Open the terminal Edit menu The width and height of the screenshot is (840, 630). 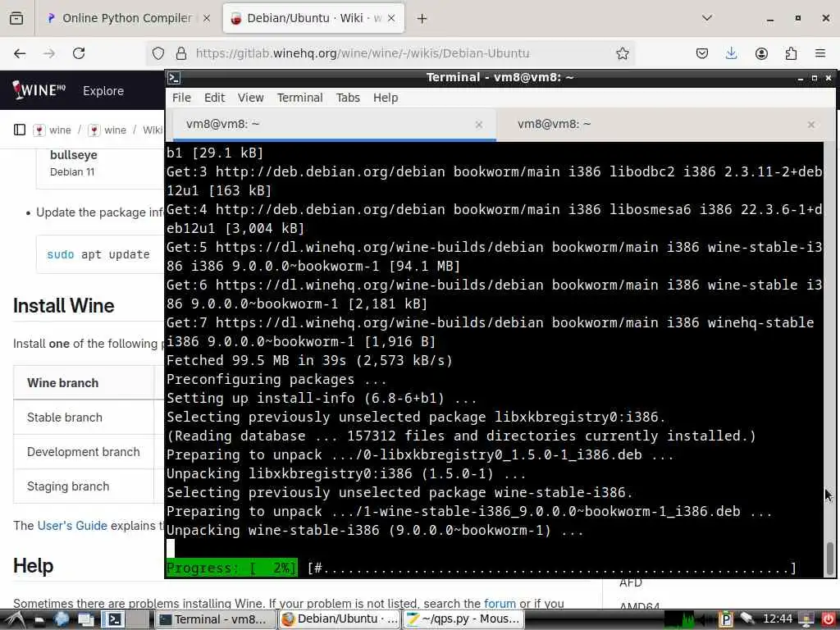pos(214,98)
